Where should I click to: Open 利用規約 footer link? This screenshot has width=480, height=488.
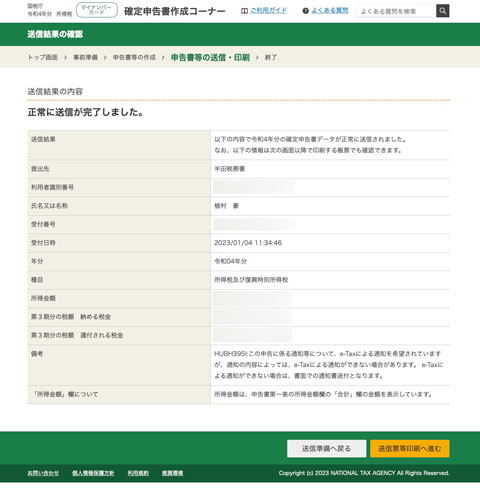coord(138,473)
